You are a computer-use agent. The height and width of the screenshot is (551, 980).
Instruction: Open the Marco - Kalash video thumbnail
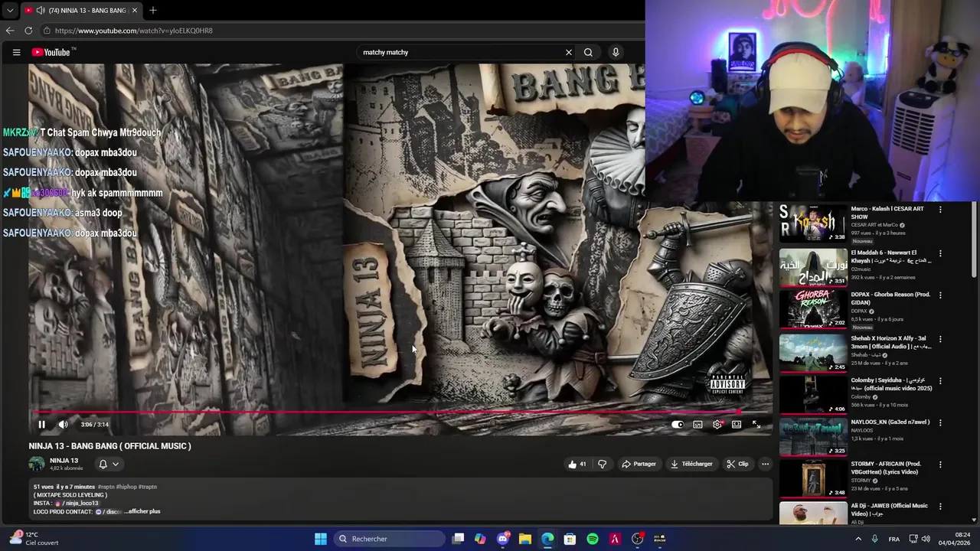pyautogui.click(x=813, y=223)
